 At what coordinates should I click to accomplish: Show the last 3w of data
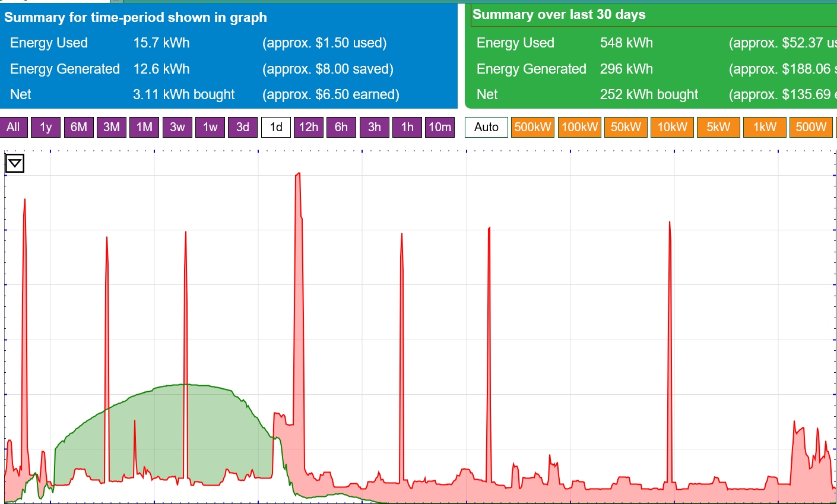click(x=177, y=127)
